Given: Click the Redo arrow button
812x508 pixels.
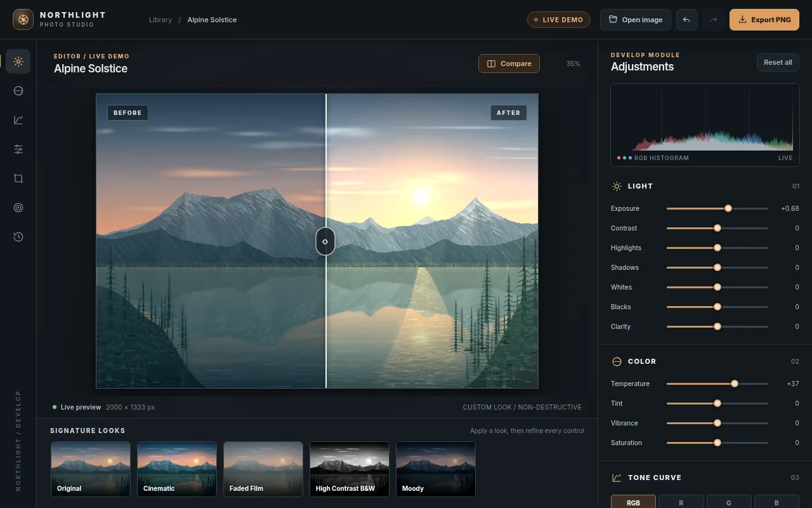Looking at the screenshot, I should pyautogui.click(x=714, y=20).
